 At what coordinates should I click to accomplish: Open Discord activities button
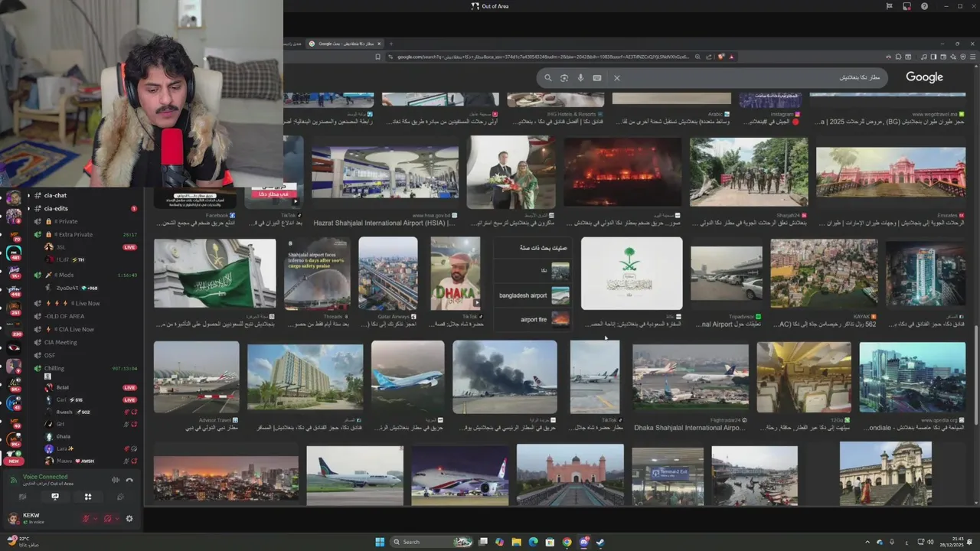coord(88,497)
